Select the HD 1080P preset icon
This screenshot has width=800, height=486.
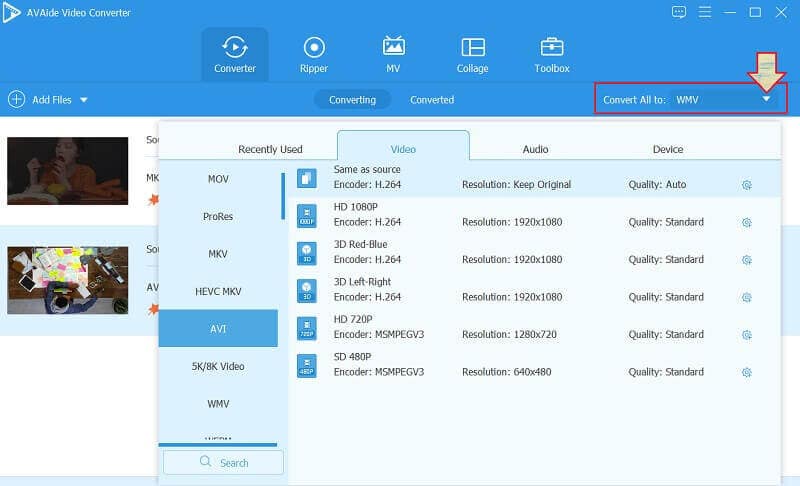click(307, 216)
